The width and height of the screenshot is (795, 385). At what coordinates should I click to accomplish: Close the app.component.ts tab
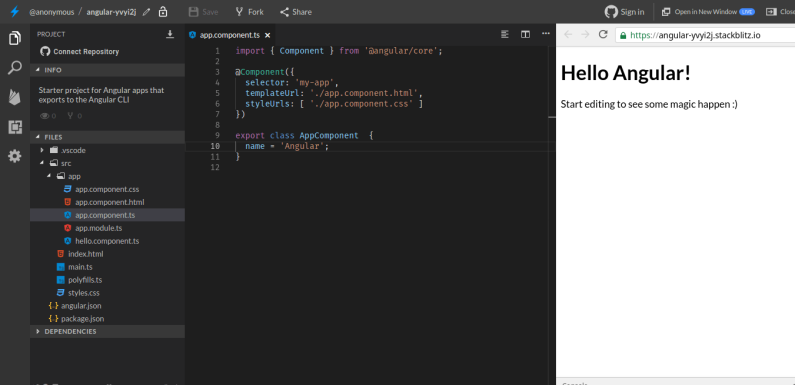pyautogui.click(x=268, y=35)
